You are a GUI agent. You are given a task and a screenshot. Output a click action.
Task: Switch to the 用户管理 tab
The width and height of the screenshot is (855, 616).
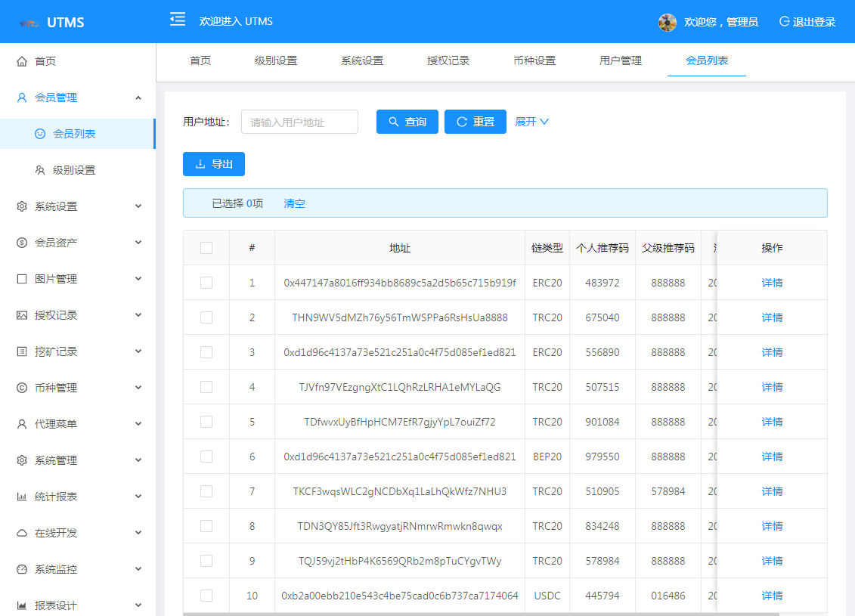pos(621,60)
